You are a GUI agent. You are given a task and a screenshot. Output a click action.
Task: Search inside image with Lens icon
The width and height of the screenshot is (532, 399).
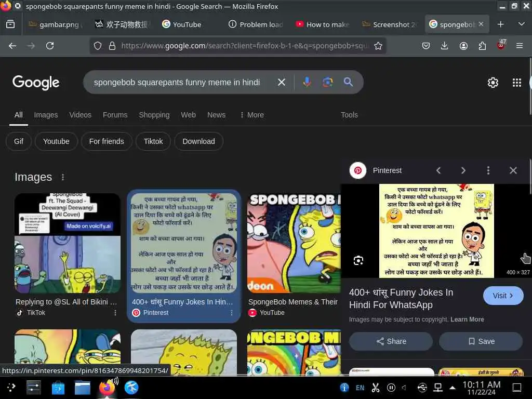click(358, 261)
